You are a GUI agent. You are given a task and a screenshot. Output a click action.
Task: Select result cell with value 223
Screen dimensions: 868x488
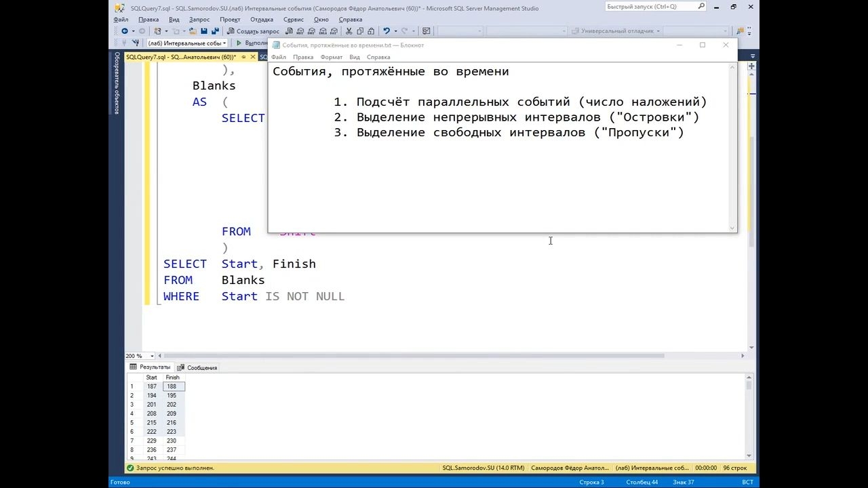click(x=172, y=432)
